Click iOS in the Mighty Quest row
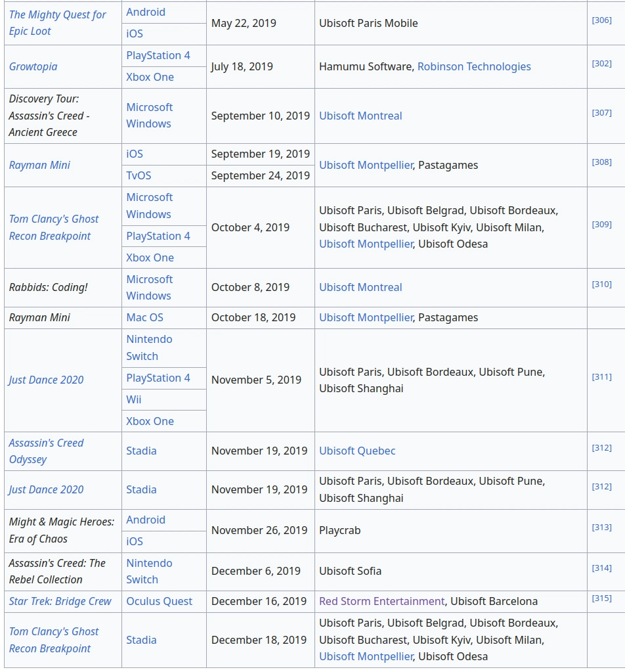 pyautogui.click(x=135, y=34)
